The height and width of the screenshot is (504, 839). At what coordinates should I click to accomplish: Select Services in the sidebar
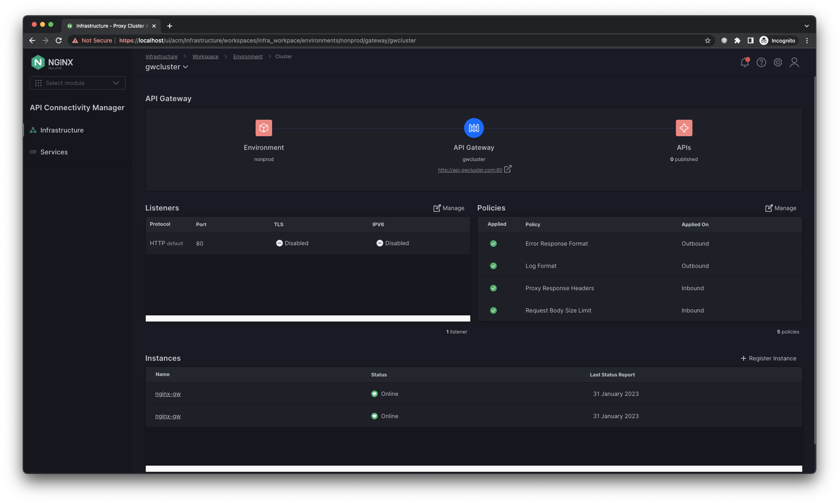point(54,152)
